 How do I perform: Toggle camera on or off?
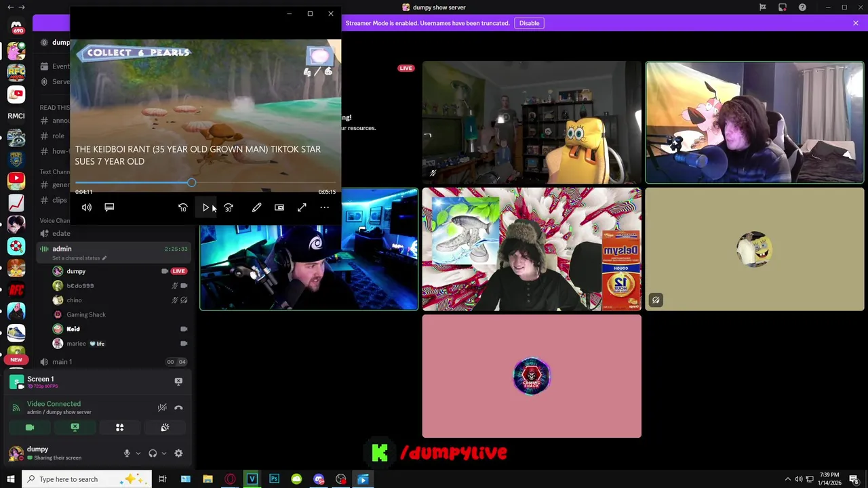click(30, 427)
